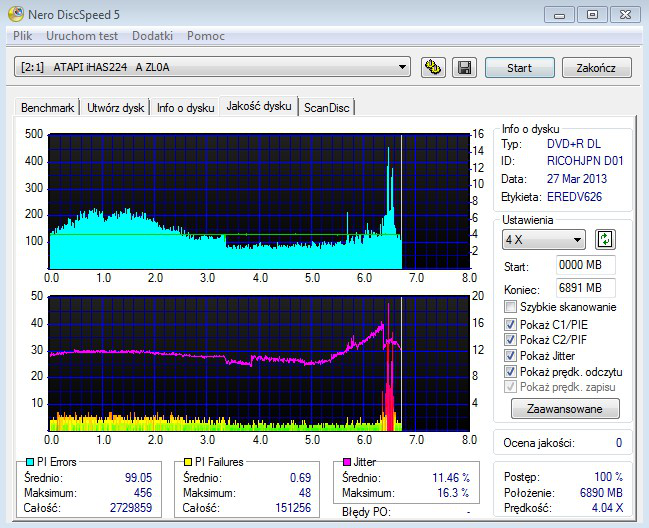Viewport: 649px width, 528px height.
Task: Click PI Errors average 99.05
Action: click(138, 478)
